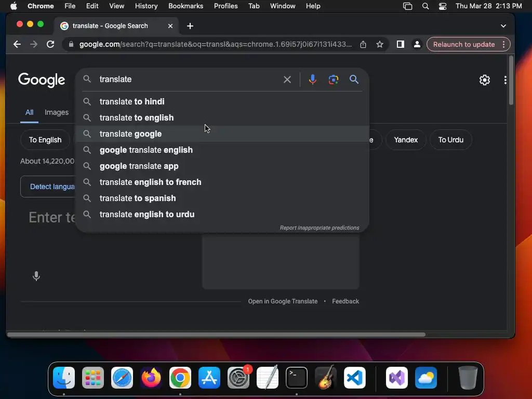Select suggestion 'translate to hindi'
The width and height of the screenshot is (532, 399).
(x=222, y=101)
